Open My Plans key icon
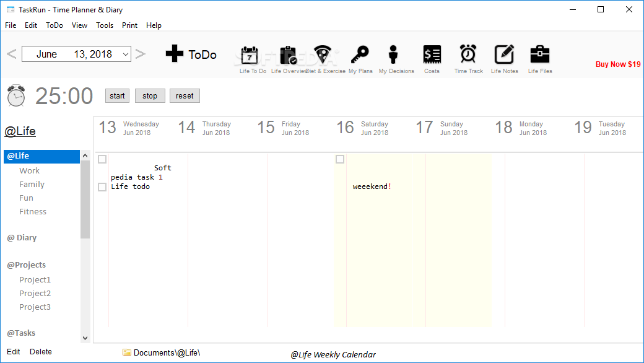 pyautogui.click(x=360, y=55)
